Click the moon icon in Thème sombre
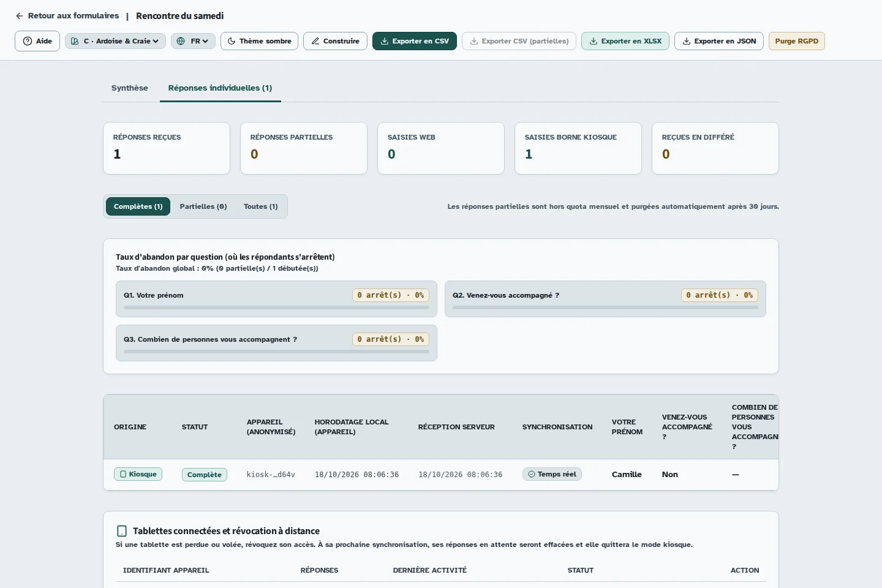 point(232,41)
